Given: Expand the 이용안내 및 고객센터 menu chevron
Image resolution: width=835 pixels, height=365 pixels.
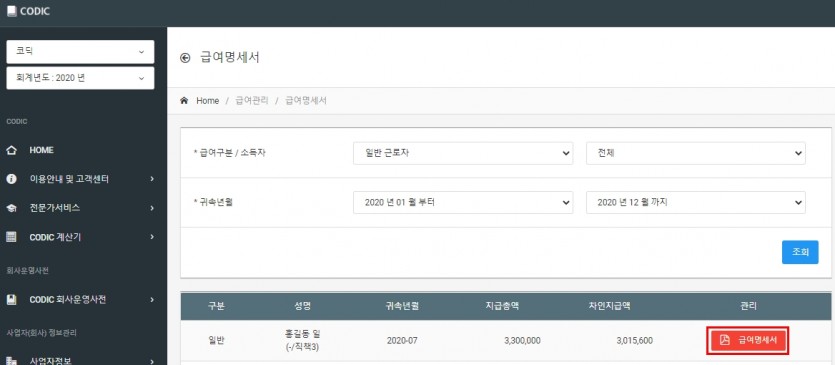Looking at the screenshot, I should click(152, 179).
